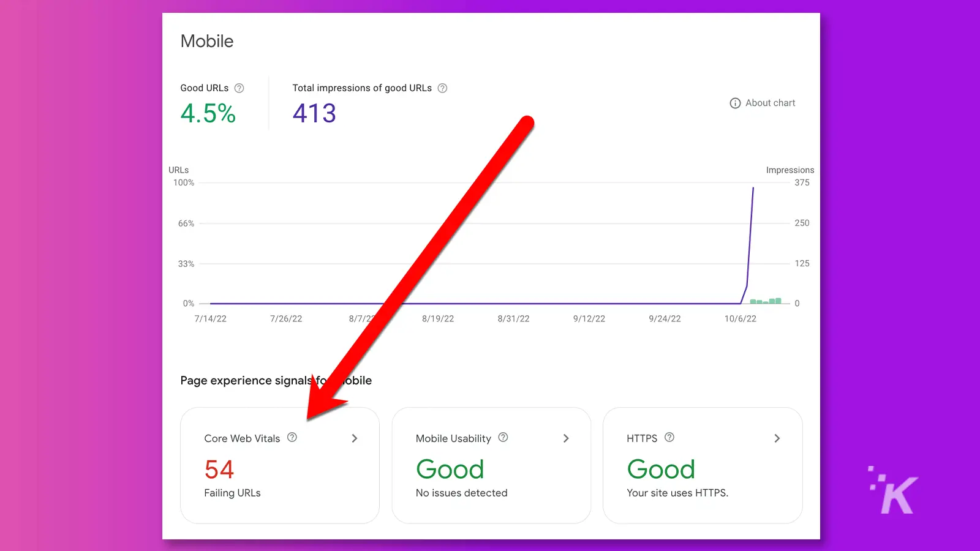
Task: Expand Core Web Vitals using its chevron arrow
Action: click(355, 438)
